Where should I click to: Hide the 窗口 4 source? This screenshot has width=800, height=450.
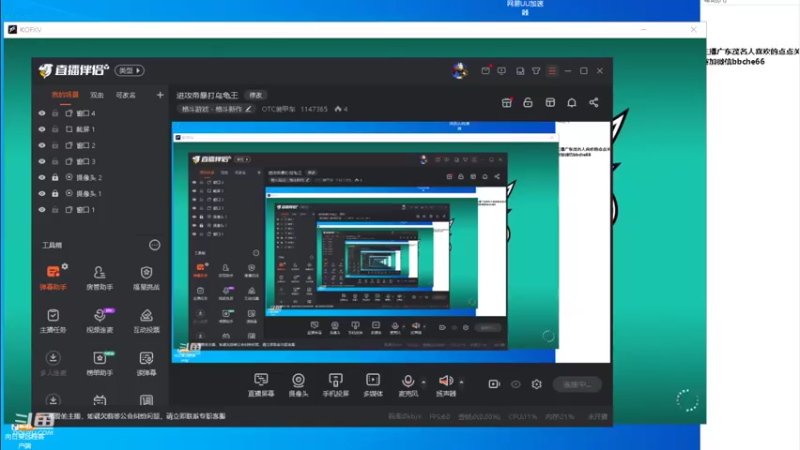[42, 113]
